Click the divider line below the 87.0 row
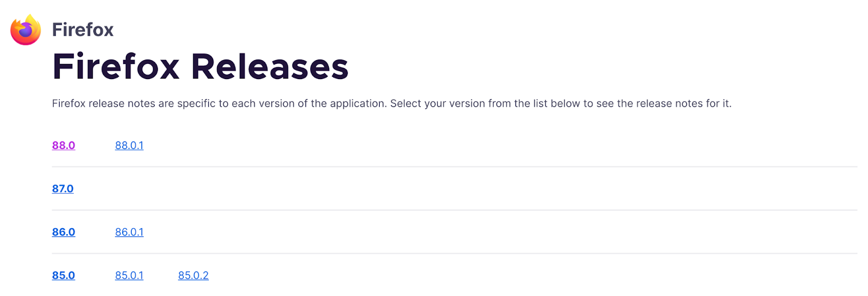The image size is (868, 296). [455, 210]
